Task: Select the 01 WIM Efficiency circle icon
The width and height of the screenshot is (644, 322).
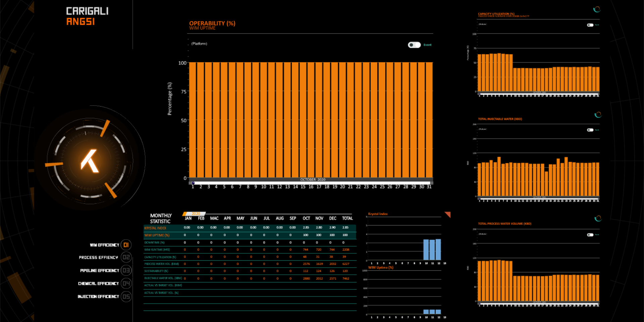Action: click(x=126, y=245)
